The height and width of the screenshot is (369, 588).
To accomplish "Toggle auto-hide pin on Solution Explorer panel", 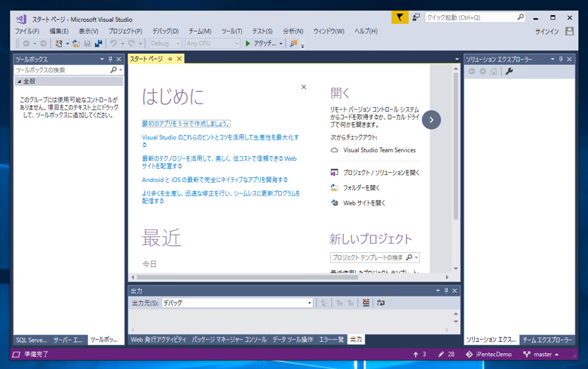I will 561,60.
